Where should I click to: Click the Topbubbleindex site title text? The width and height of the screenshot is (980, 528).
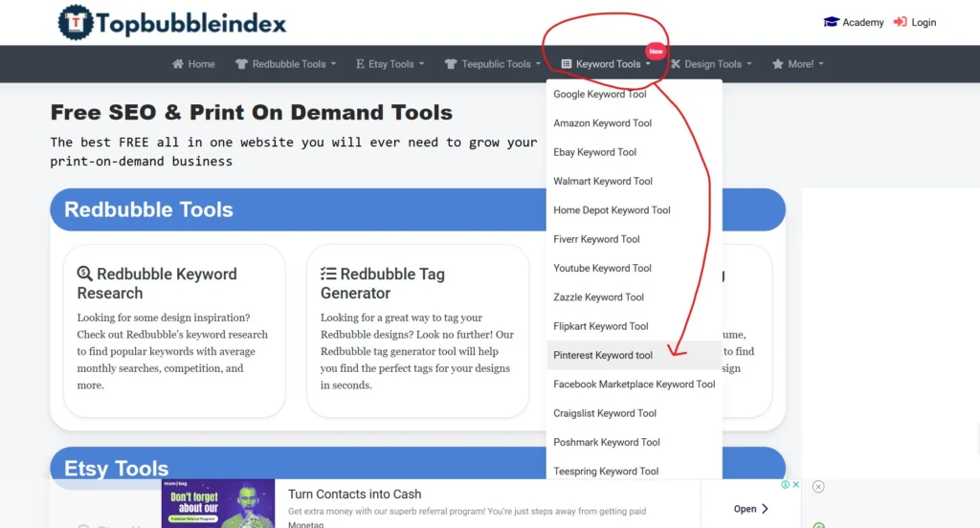191,24
